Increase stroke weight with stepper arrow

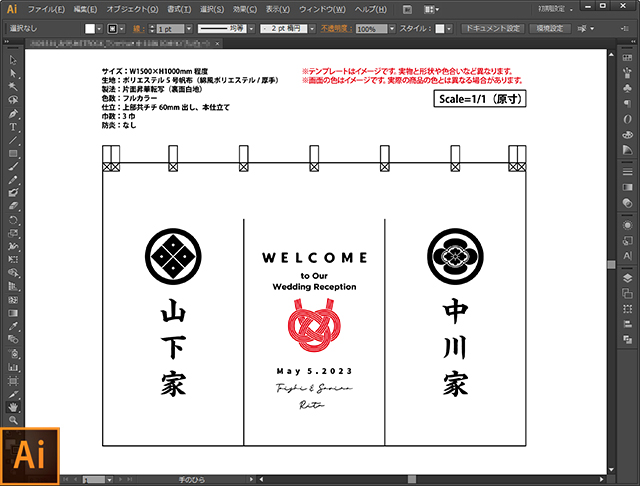[x=152, y=26]
